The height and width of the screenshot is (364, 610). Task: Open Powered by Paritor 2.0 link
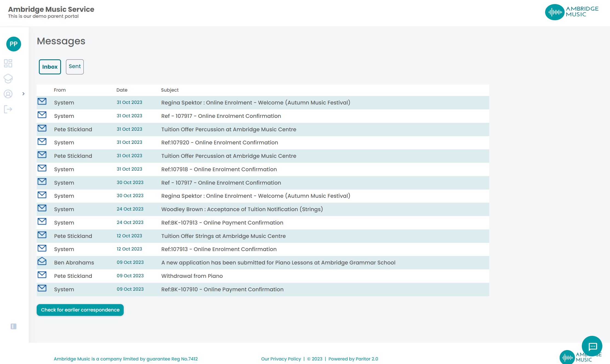coord(353,359)
